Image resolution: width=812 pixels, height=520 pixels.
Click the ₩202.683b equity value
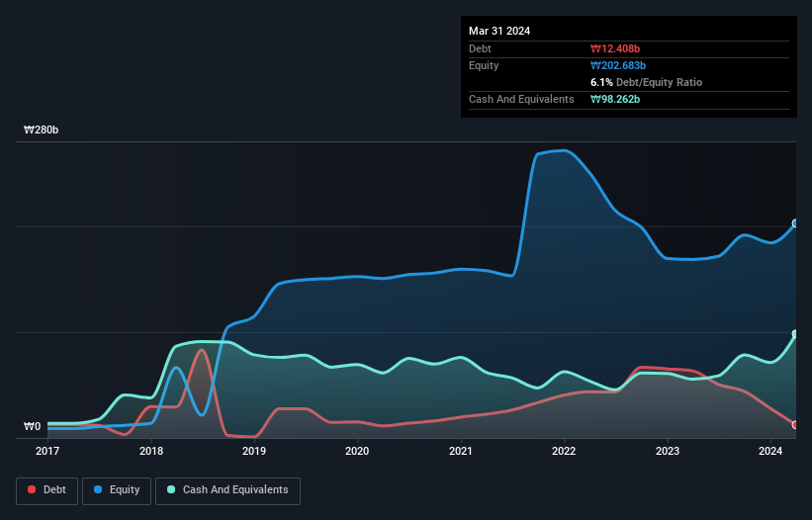pyautogui.click(x=618, y=65)
